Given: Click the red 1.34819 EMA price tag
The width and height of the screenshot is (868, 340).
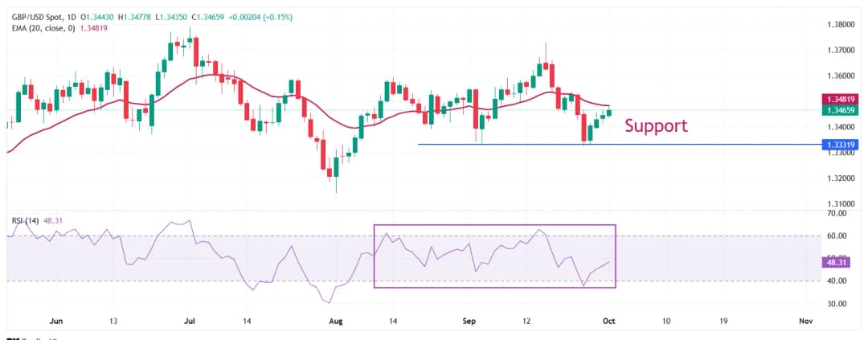Looking at the screenshot, I should click(841, 99).
